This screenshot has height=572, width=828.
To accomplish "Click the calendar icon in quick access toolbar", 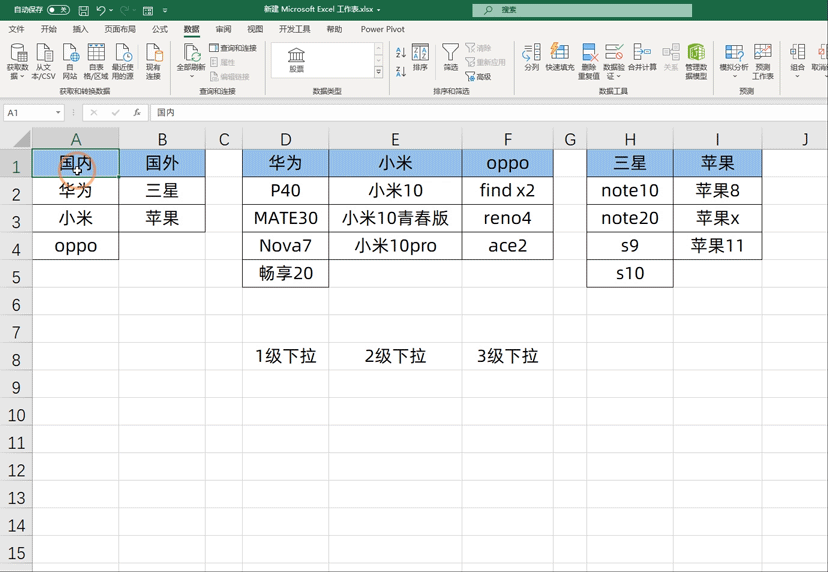I will coord(148,10).
